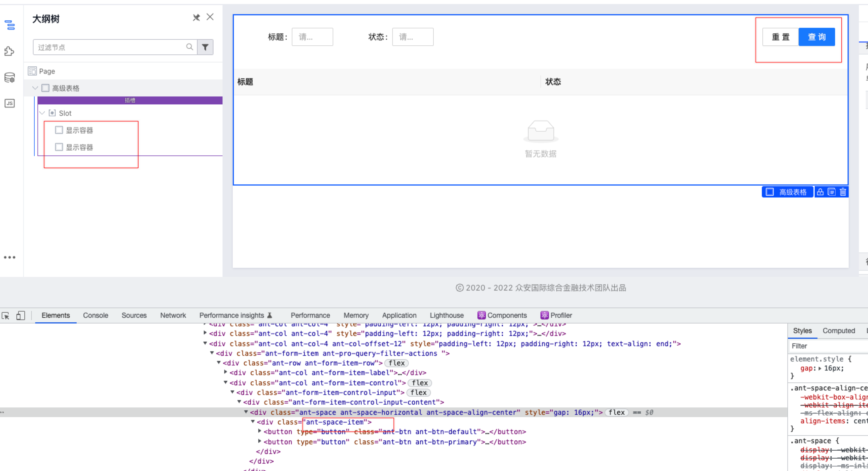Open the filter icon beside node search box

205,47
